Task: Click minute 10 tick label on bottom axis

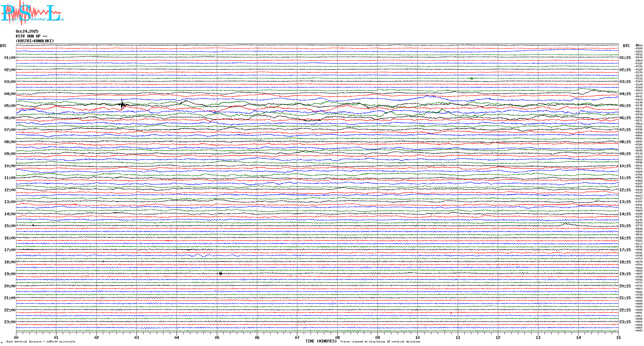Action: 417,338
